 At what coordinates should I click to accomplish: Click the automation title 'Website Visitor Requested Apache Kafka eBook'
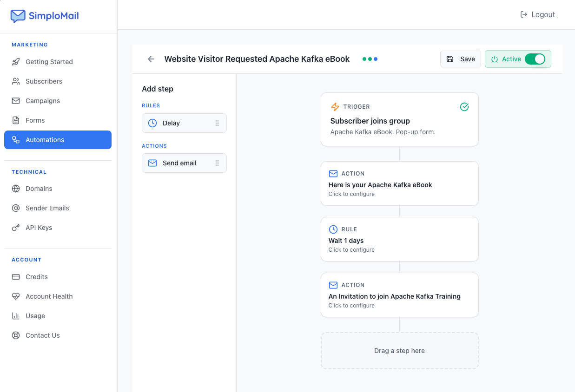(x=257, y=59)
